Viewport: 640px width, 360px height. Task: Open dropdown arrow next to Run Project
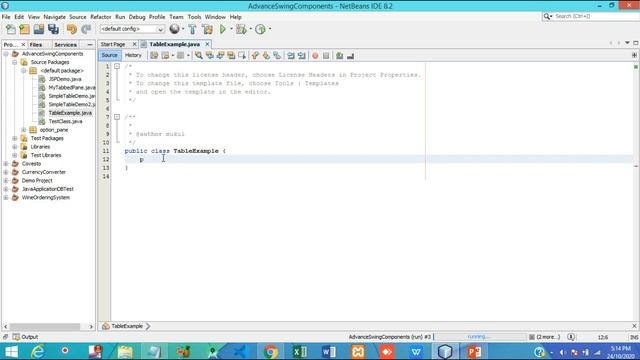click(x=231, y=29)
